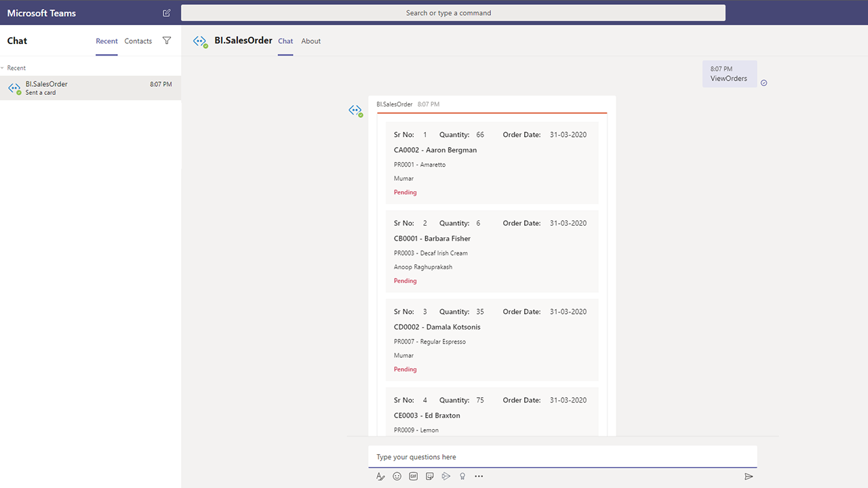Screen dimensions: 868x488
Task: Open the GIF picker
Action: click(414, 476)
